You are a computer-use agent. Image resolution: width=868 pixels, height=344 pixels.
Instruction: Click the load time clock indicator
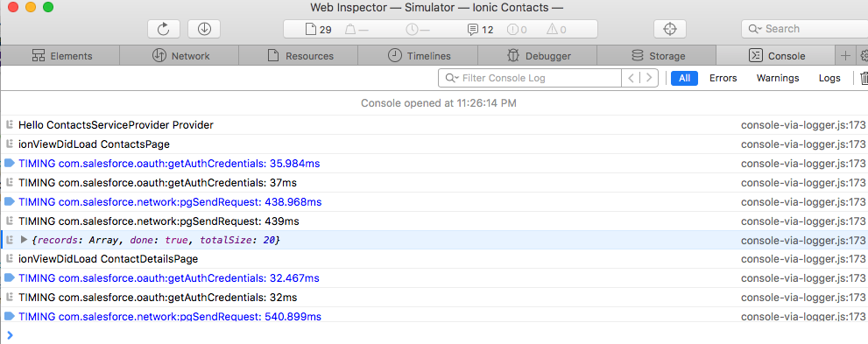[x=418, y=29]
